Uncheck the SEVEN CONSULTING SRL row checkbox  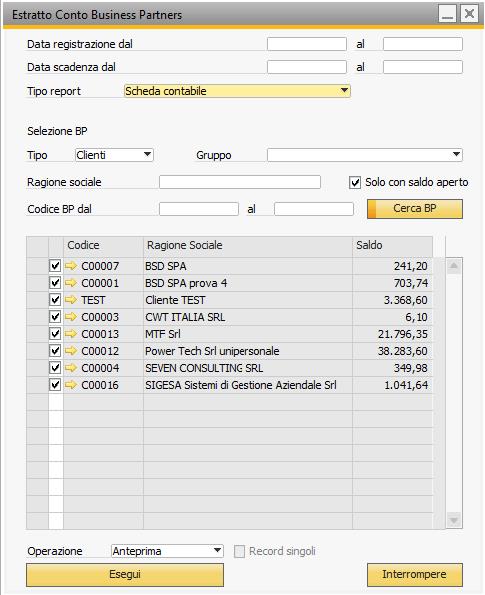tap(55, 368)
